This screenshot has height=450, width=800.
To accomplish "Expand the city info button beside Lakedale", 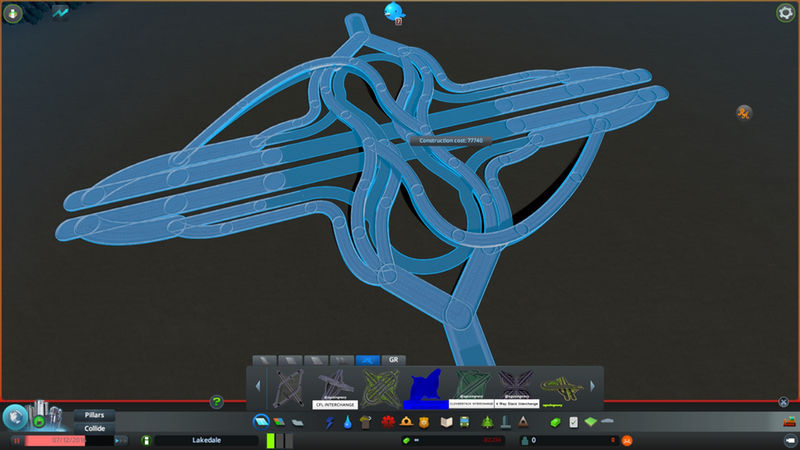I will click(146, 440).
